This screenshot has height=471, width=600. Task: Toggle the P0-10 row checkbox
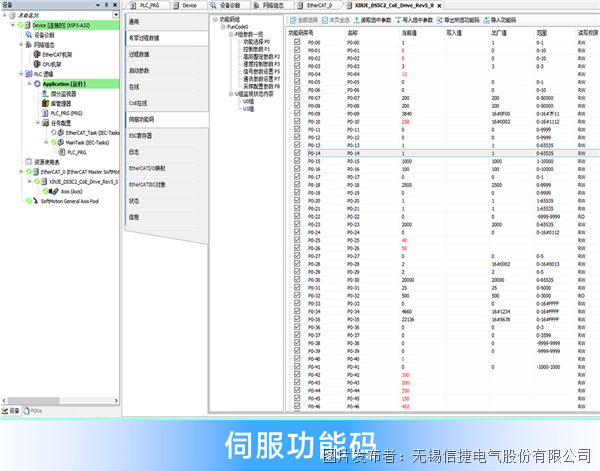(297, 121)
